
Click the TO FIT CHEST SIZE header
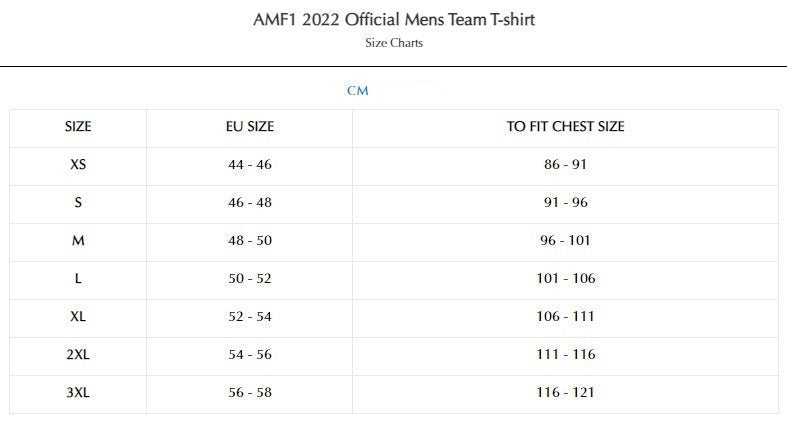[x=565, y=127]
